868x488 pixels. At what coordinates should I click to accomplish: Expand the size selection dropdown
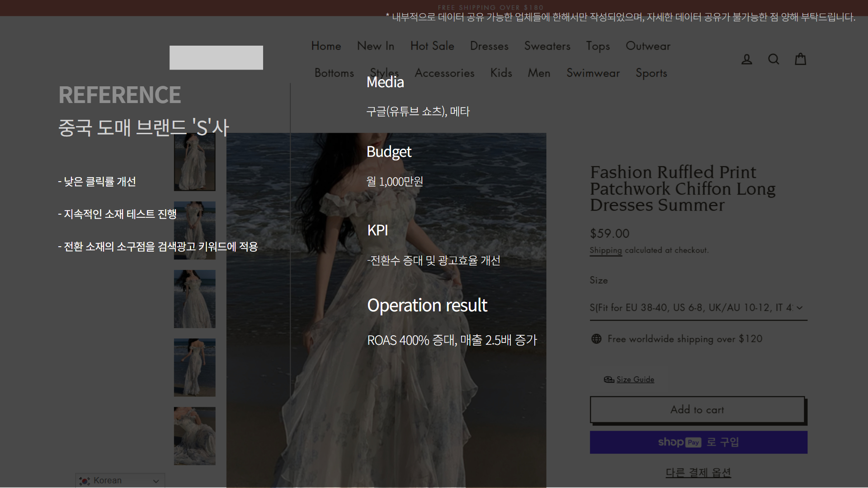698,308
